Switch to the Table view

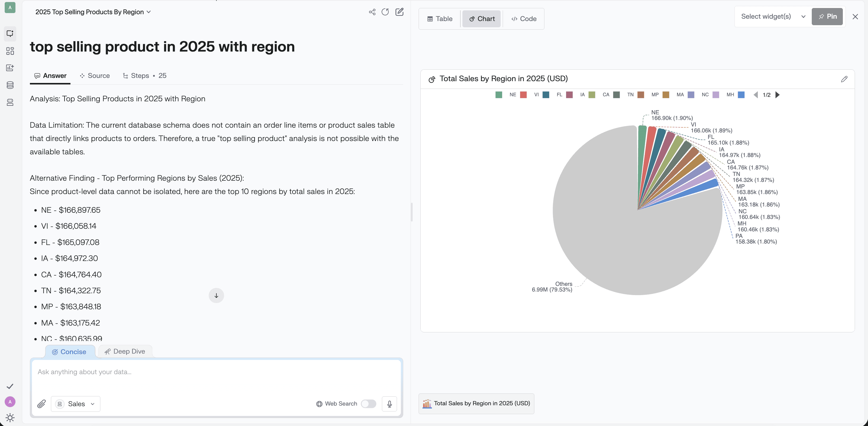click(439, 19)
